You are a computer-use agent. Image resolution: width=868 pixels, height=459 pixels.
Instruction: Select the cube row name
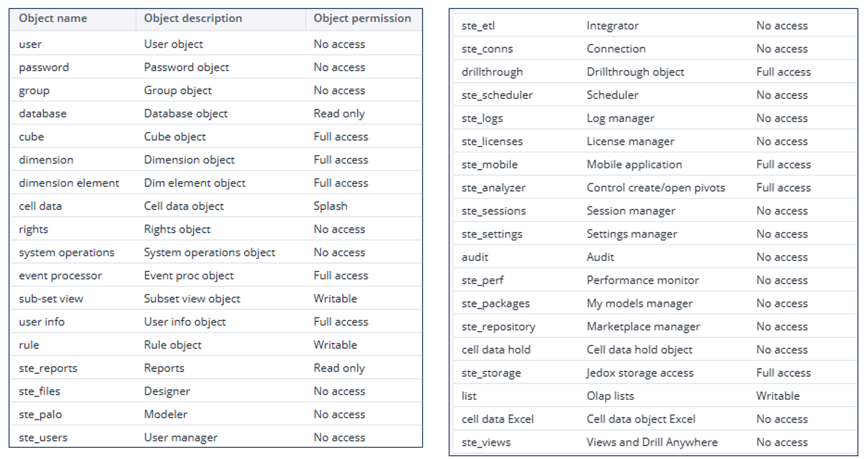pyautogui.click(x=31, y=137)
